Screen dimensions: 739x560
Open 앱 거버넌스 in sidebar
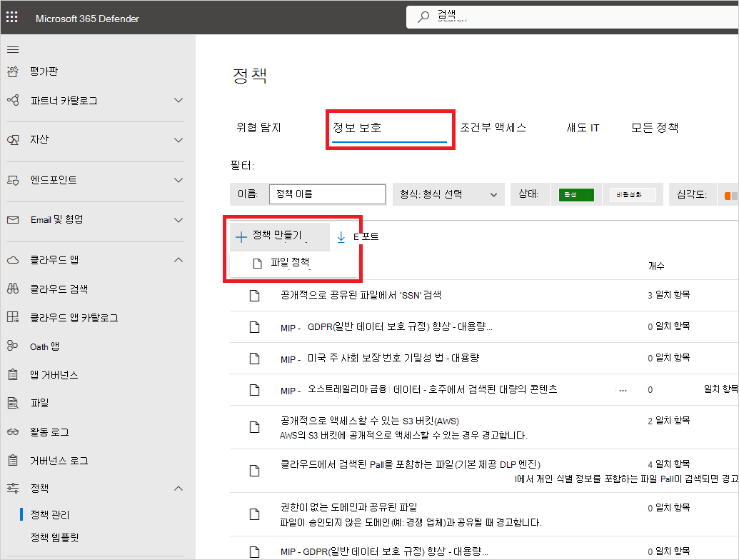(54, 375)
